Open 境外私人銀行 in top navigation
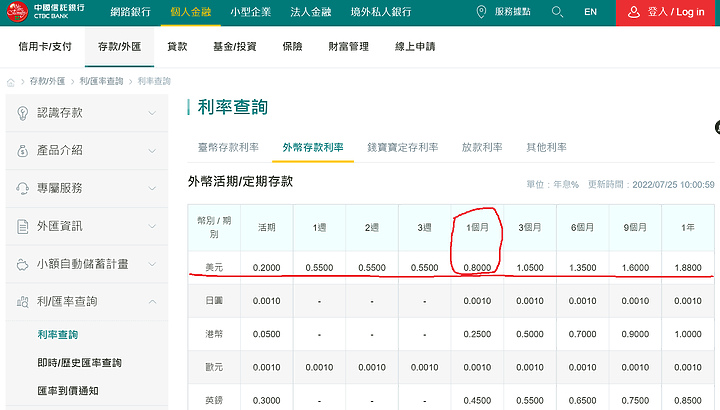 (x=381, y=12)
